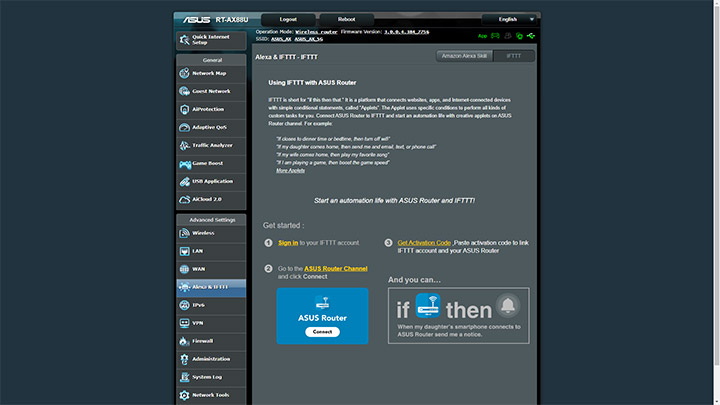Click the bell notification icon in applet example

[x=508, y=305]
